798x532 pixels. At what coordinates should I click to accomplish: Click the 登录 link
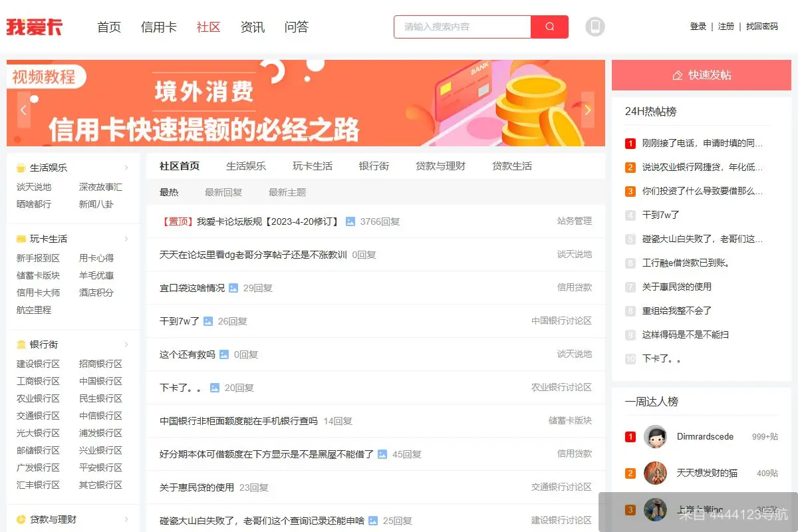point(698,27)
